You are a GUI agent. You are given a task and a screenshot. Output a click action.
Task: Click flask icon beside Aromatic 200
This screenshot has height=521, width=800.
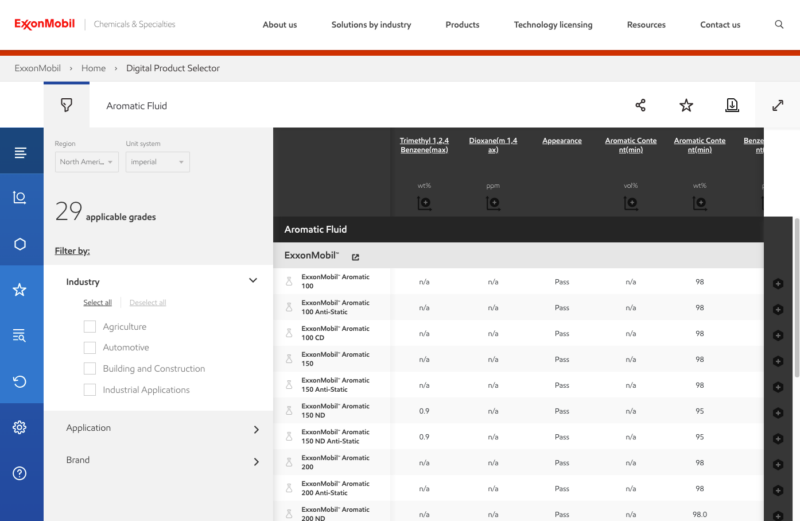[x=289, y=462]
